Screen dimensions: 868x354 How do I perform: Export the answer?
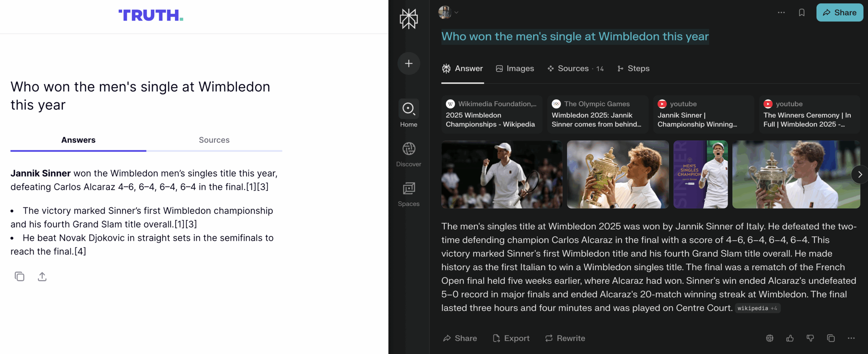[x=511, y=338]
